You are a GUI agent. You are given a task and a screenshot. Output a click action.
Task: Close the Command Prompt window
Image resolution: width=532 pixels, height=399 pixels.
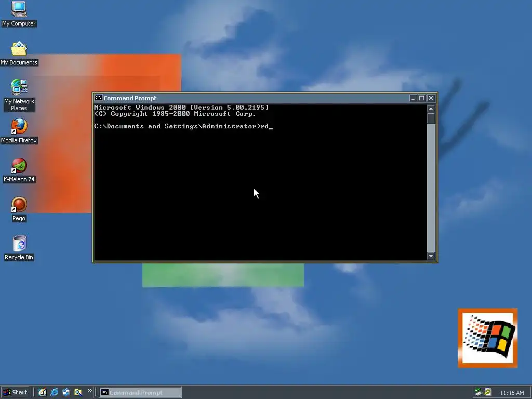tap(431, 98)
